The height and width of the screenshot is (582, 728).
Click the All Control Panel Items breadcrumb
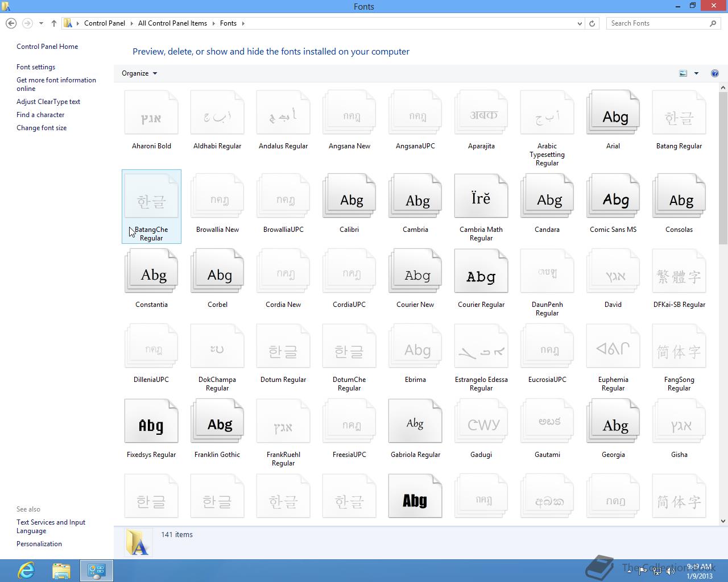click(x=172, y=23)
